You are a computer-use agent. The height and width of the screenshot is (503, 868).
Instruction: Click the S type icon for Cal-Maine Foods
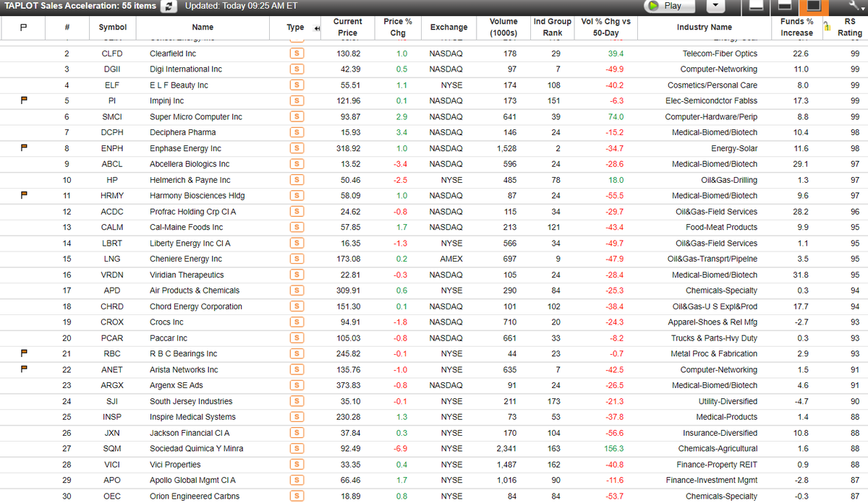click(x=295, y=227)
